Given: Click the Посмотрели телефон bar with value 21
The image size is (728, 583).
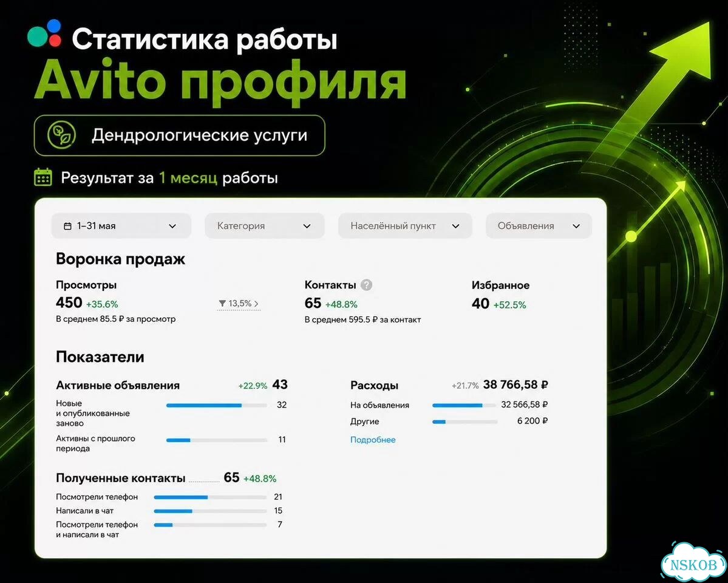Looking at the screenshot, I should (x=210, y=497).
